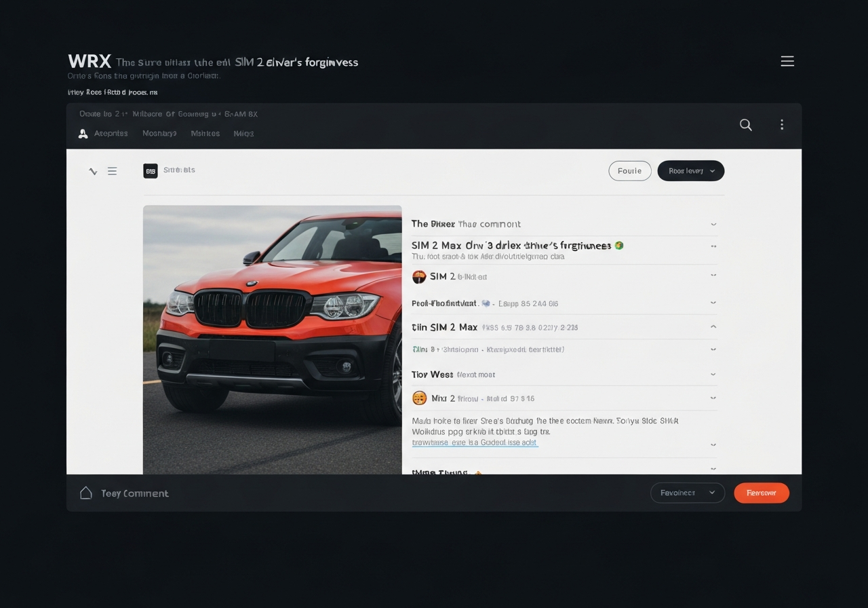Click the round avatar in the "Mixi 2" row
This screenshot has width=868, height=608.
click(419, 398)
